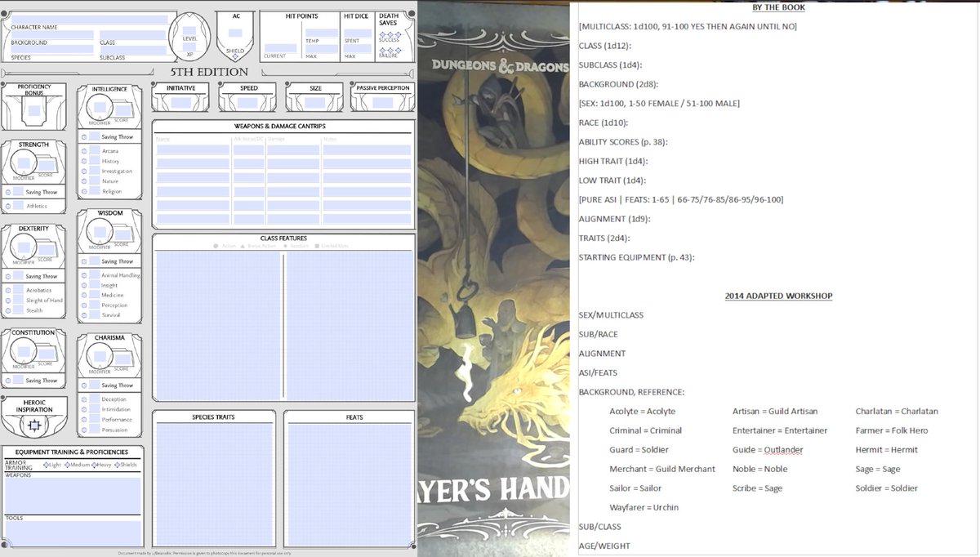Click the Strength modifier field

(x=22, y=164)
